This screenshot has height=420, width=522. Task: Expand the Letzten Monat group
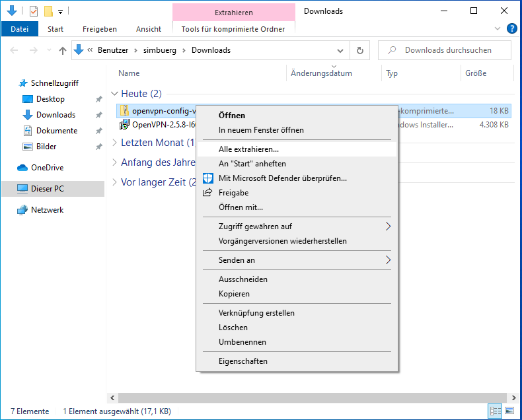coord(115,143)
